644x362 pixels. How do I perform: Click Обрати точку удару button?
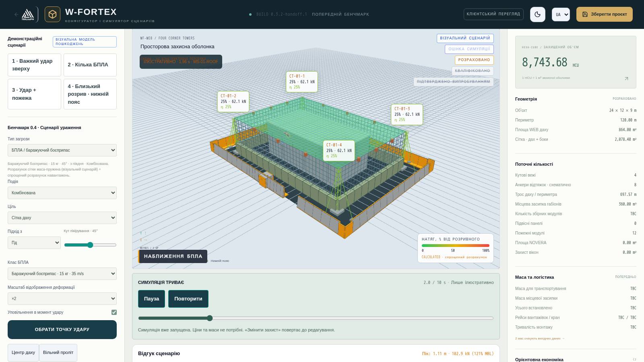[62, 329]
